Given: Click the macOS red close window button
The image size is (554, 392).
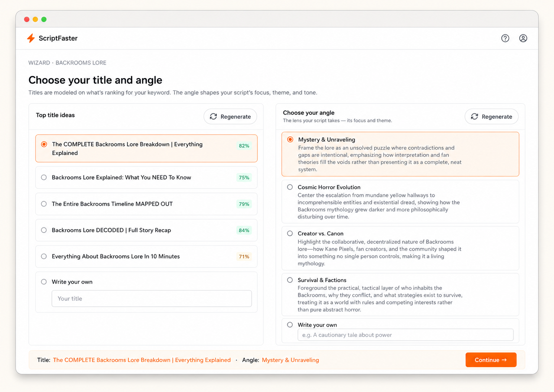Looking at the screenshot, I should point(27,19).
